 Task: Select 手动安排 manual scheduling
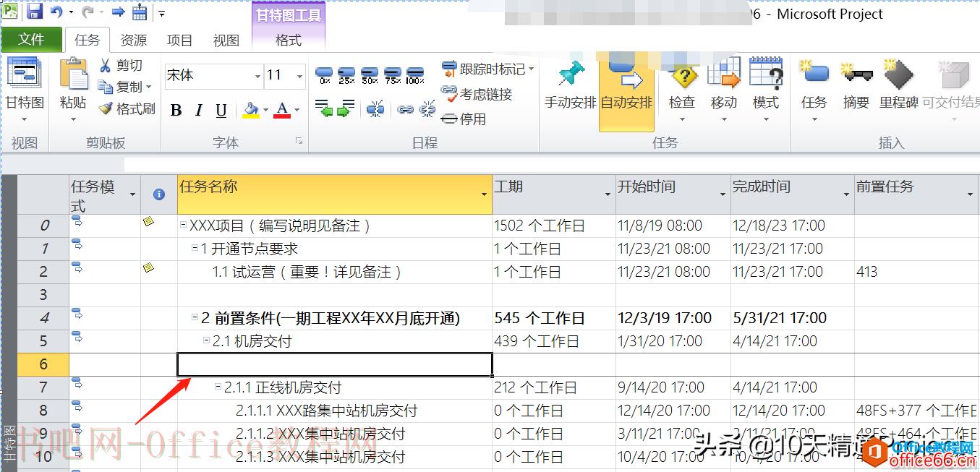click(x=571, y=87)
